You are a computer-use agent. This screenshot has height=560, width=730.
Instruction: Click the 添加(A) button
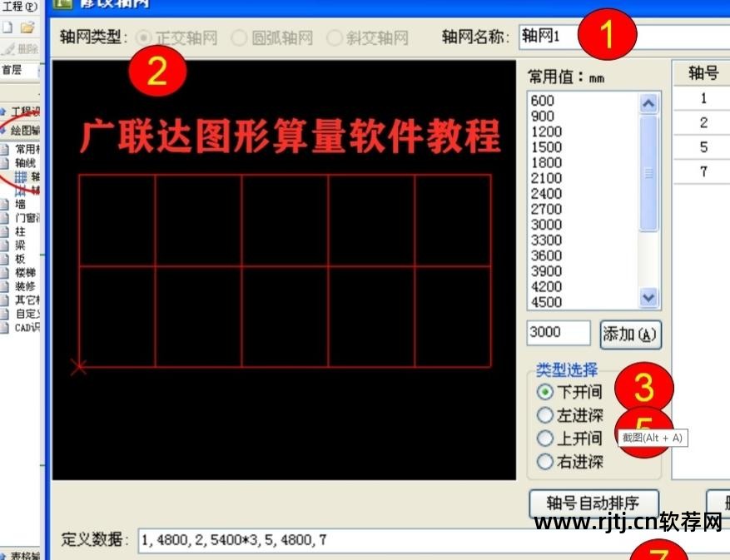click(630, 335)
